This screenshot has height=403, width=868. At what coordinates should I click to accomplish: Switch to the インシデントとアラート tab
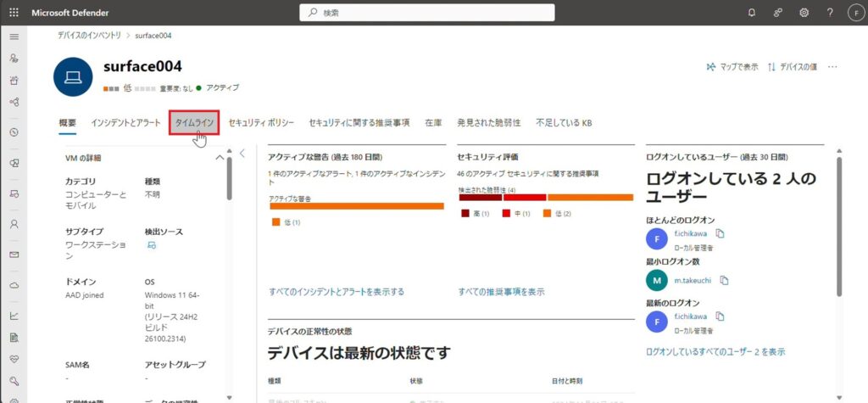point(125,123)
